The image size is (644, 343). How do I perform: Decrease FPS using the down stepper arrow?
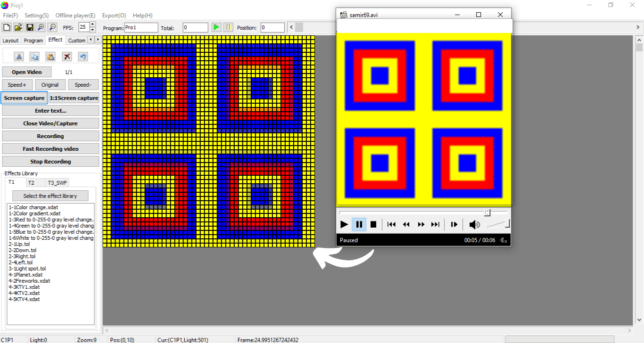pyautogui.click(x=92, y=29)
